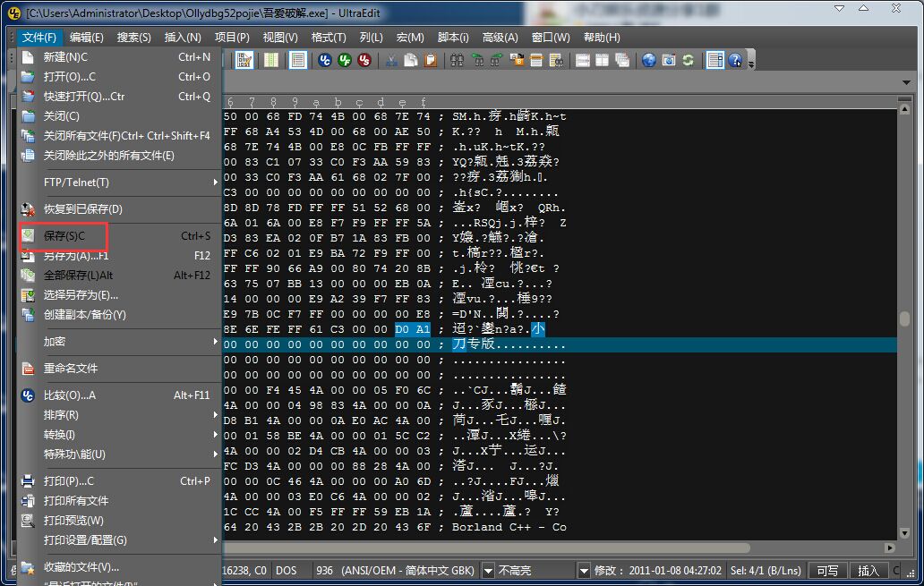This screenshot has width=924, height=586.
Task: Select 全部保存(L) menu entry
Action: click(118, 275)
